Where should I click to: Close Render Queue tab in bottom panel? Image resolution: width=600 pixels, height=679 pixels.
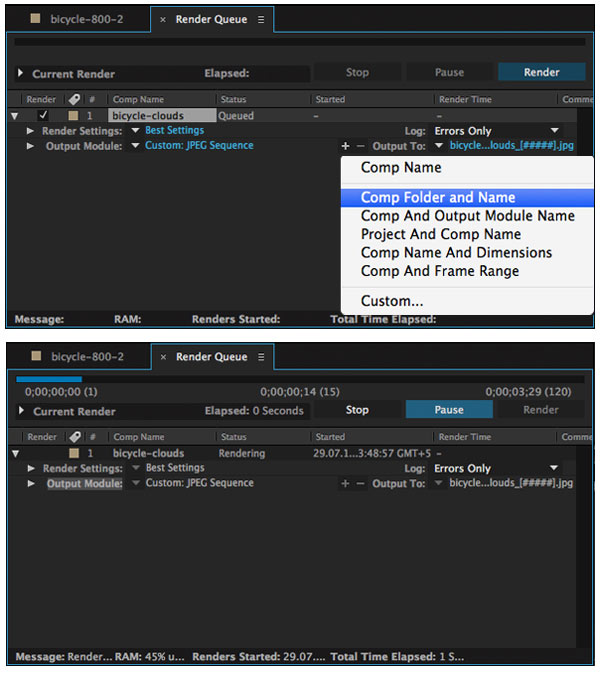tap(163, 357)
